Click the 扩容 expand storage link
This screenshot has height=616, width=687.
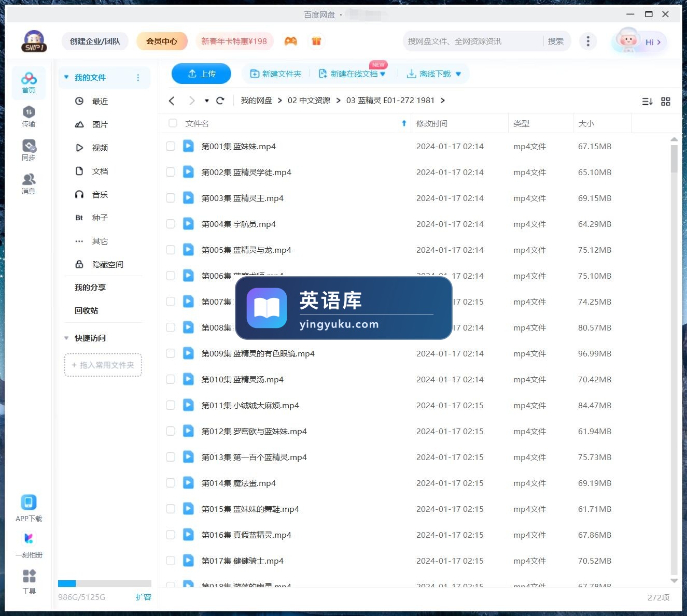click(144, 597)
